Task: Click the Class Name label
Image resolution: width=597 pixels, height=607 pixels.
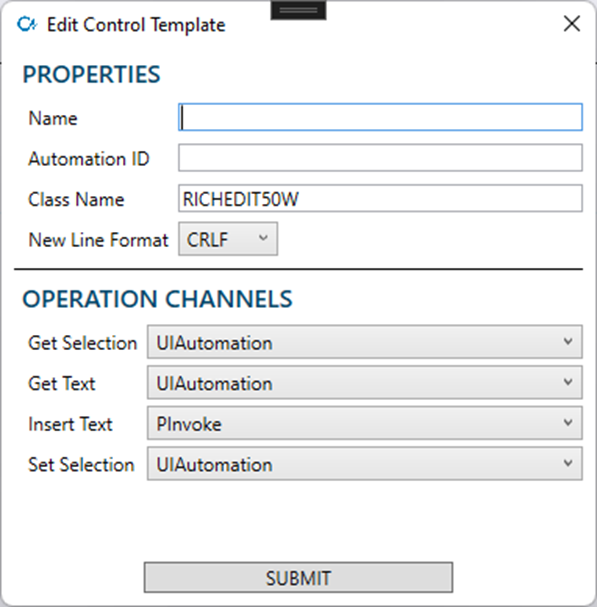Action: [x=76, y=200]
